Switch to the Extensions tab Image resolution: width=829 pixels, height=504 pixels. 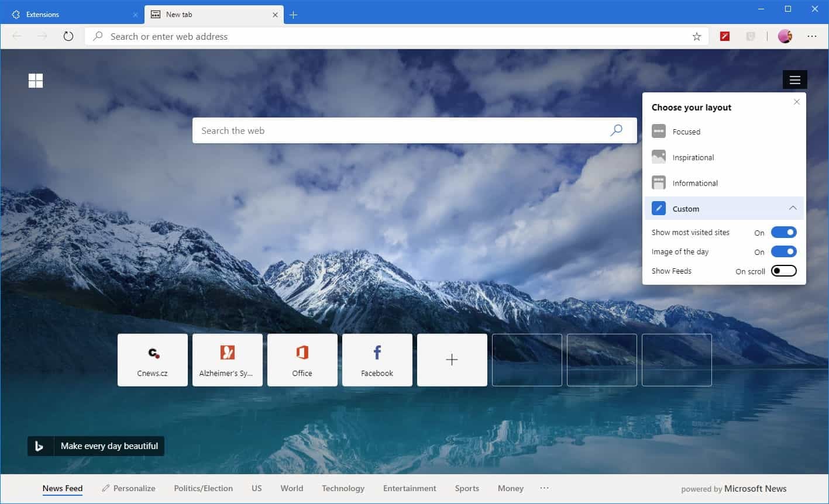73,15
